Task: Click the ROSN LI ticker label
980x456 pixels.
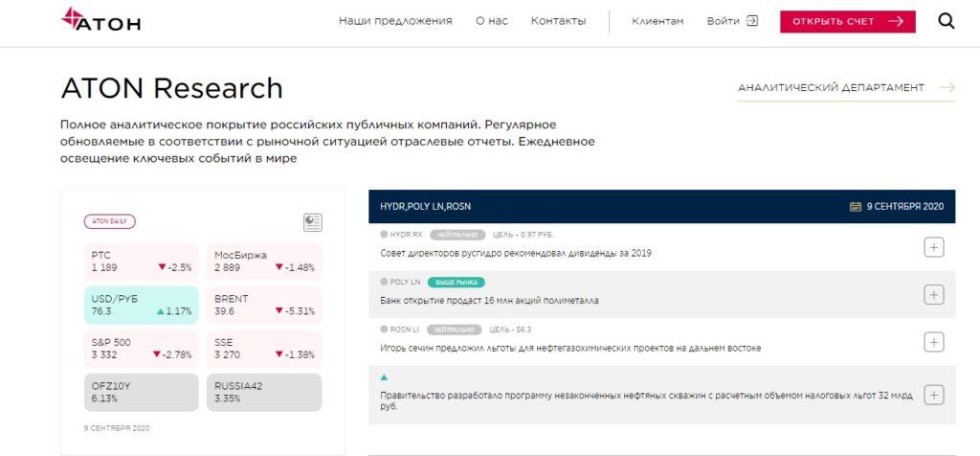Action: tap(405, 330)
